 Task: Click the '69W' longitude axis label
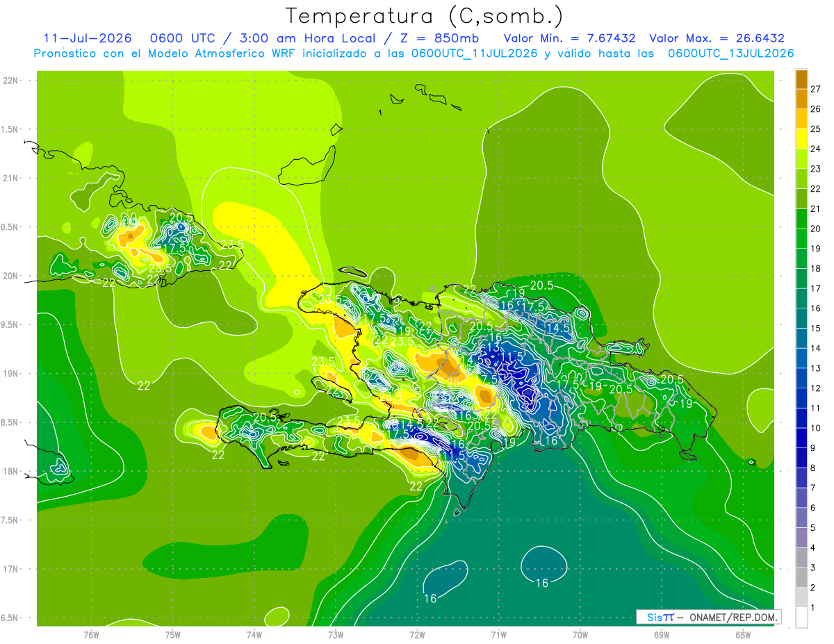coord(662,634)
